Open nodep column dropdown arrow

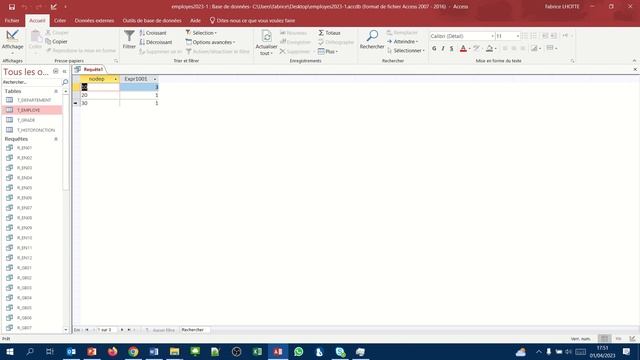coord(116,79)
